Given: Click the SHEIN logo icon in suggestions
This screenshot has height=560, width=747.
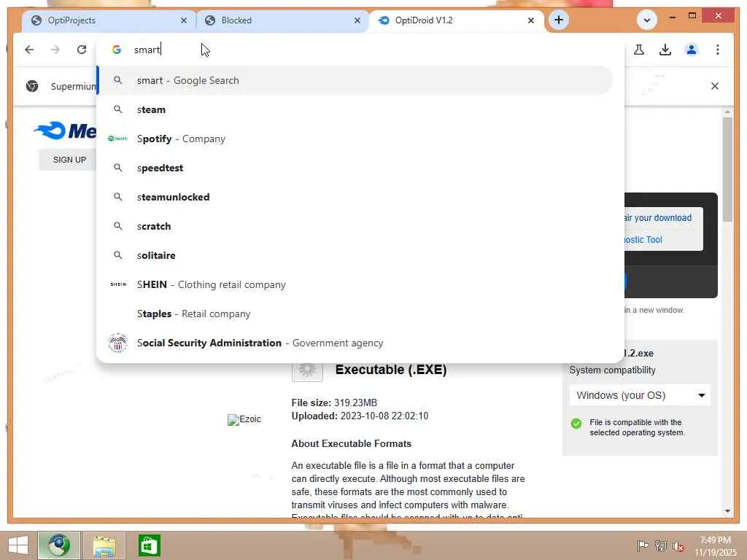Looking at the screenshot, I should [118, 284].
